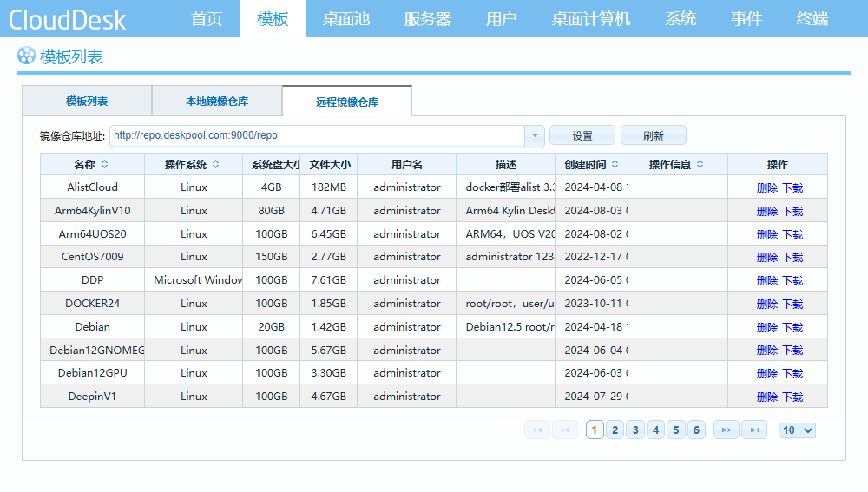Click the 用户名 column header

[407, 164]
